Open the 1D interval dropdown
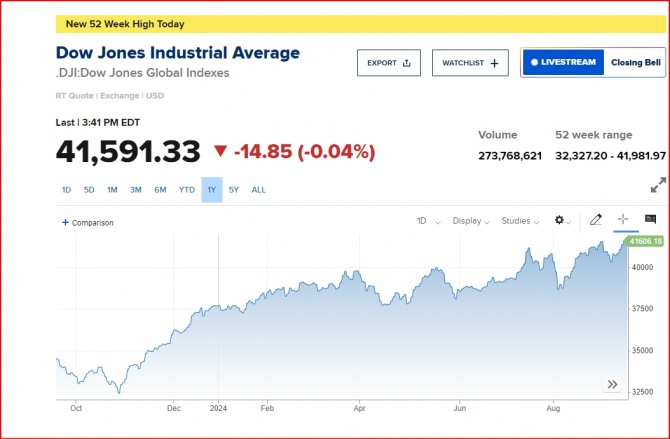This screenshot has width=670, height=439. 425,221
